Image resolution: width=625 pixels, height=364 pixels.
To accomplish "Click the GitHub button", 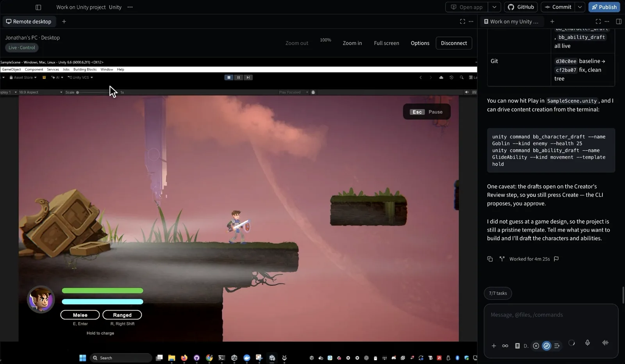I will pyautogui.click(x=521, y=7).
